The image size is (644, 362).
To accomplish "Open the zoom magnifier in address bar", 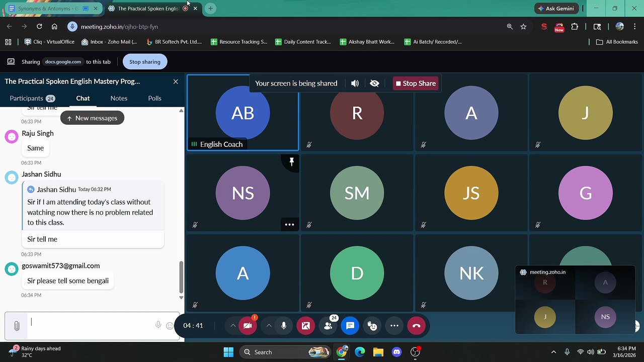I will (510, 27).
